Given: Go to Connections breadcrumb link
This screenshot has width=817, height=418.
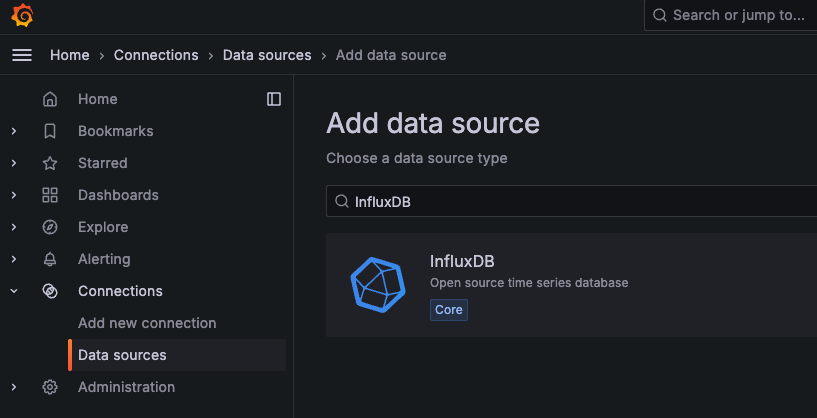Looking at the screenshot, I should [x=156, y=55].
